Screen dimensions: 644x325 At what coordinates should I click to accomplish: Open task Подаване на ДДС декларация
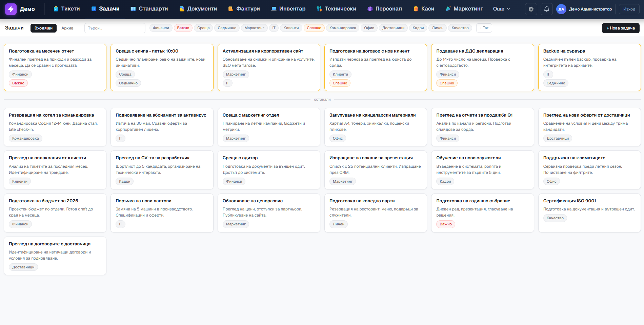483,67
